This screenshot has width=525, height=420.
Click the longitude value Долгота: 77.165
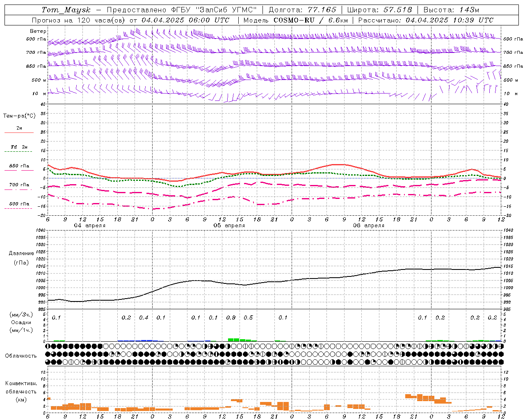[302, 10]
